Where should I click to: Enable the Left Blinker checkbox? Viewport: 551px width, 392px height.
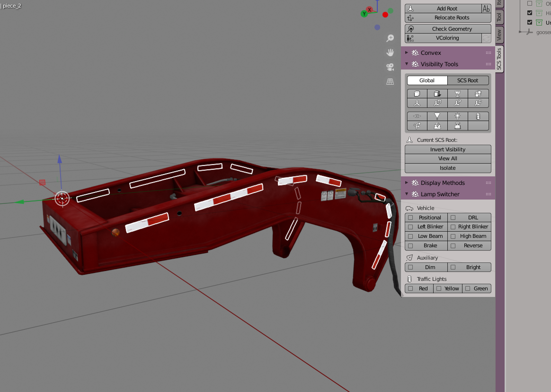coord(410,226)
